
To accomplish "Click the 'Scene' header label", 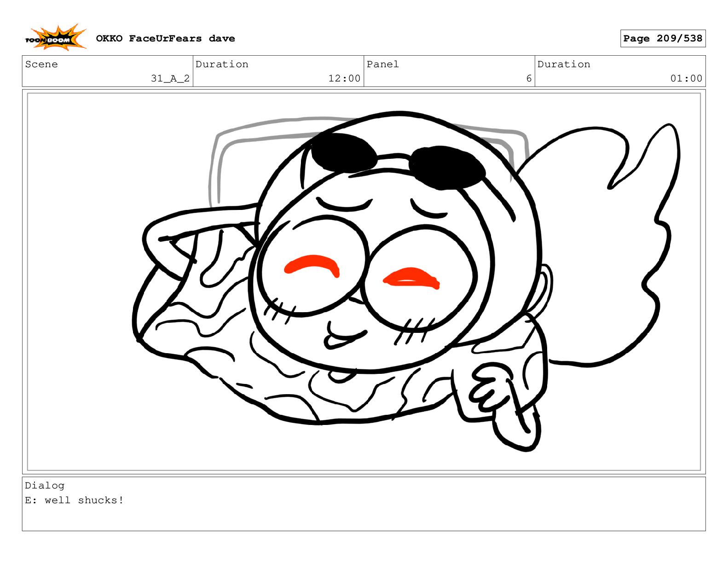I will coord(41,64).
